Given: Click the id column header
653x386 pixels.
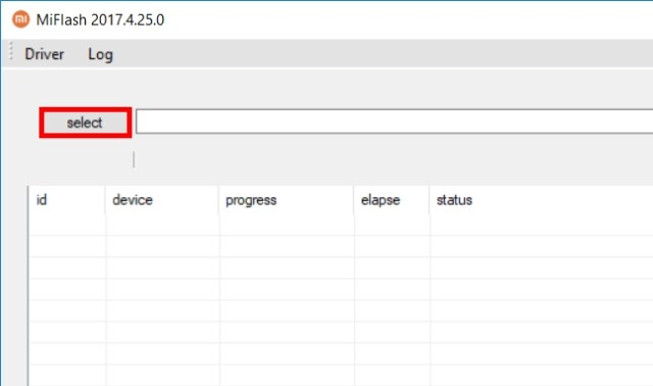Looking at the screenshot, I should (x=67, y=200).
